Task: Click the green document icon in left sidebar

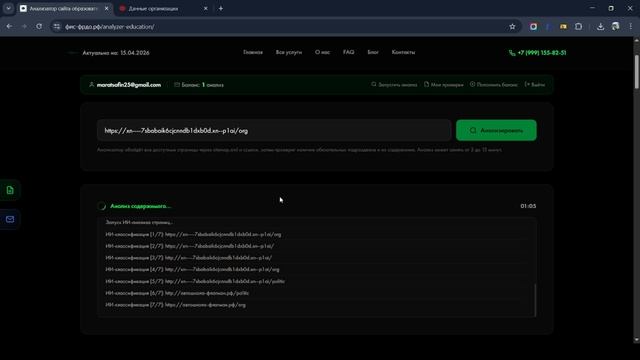Action: (10, 190)
